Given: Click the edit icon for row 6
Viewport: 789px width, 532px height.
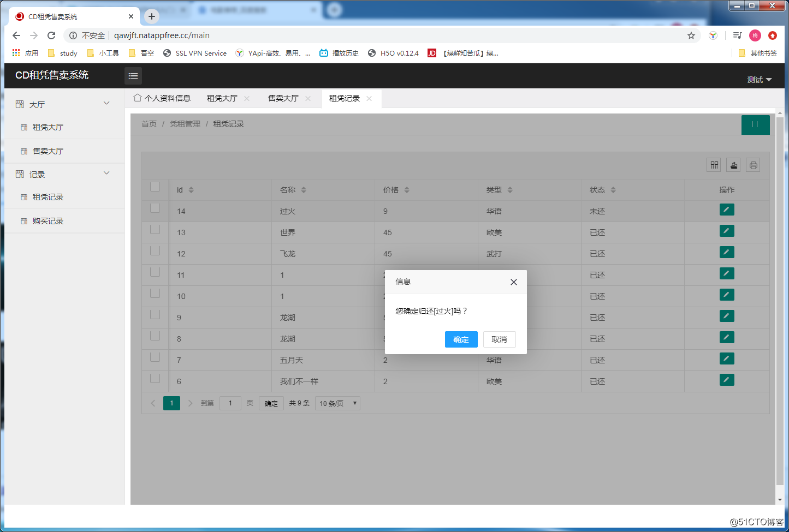Looking at the screenshot, I should [x=727, y=380].
